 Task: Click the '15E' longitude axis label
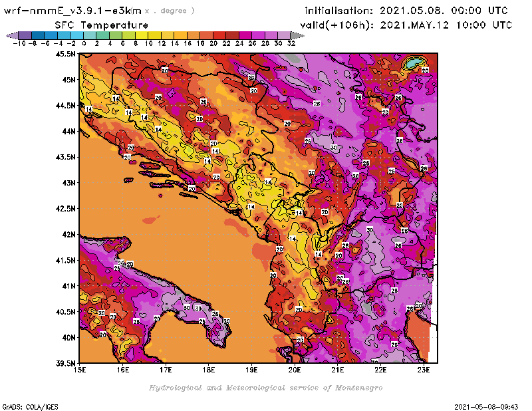[80, 370]
